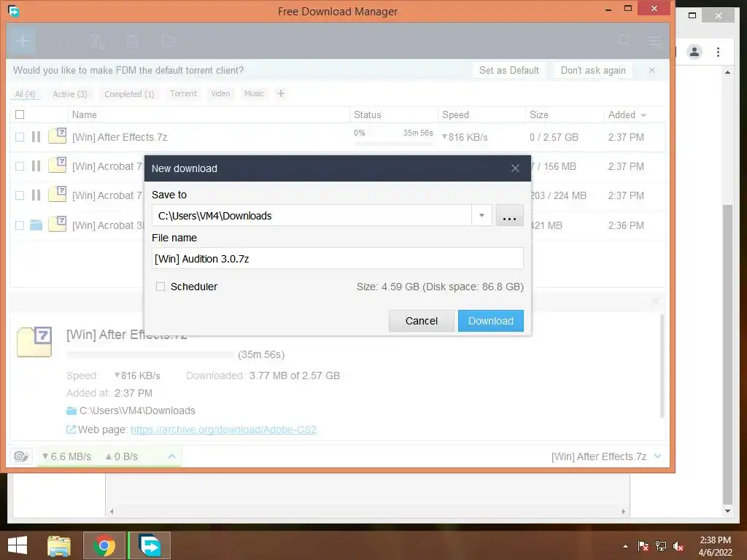Click the delete trash icon in toolbar

pyautogui.click(x=132, y=42)
